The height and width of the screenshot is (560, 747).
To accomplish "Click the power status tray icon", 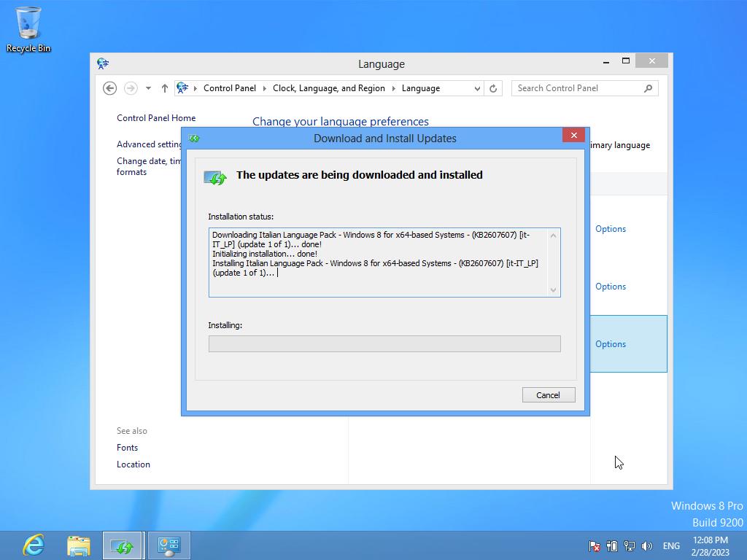I will pyautogui.click(x=612, y=546).
